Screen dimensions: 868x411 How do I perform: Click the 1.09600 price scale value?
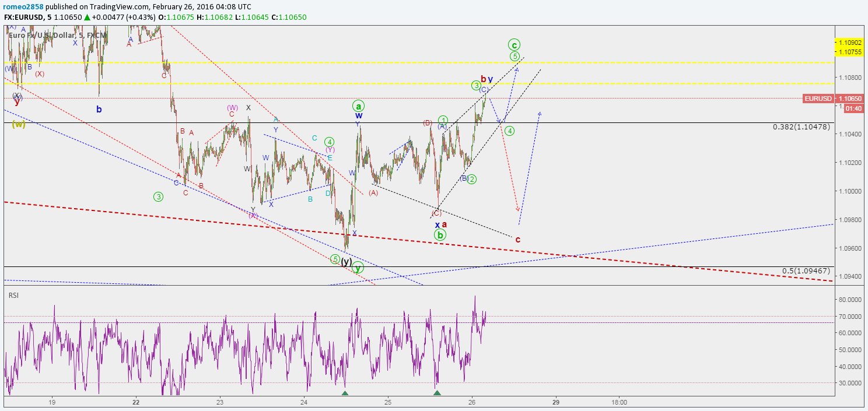point(850,248)
